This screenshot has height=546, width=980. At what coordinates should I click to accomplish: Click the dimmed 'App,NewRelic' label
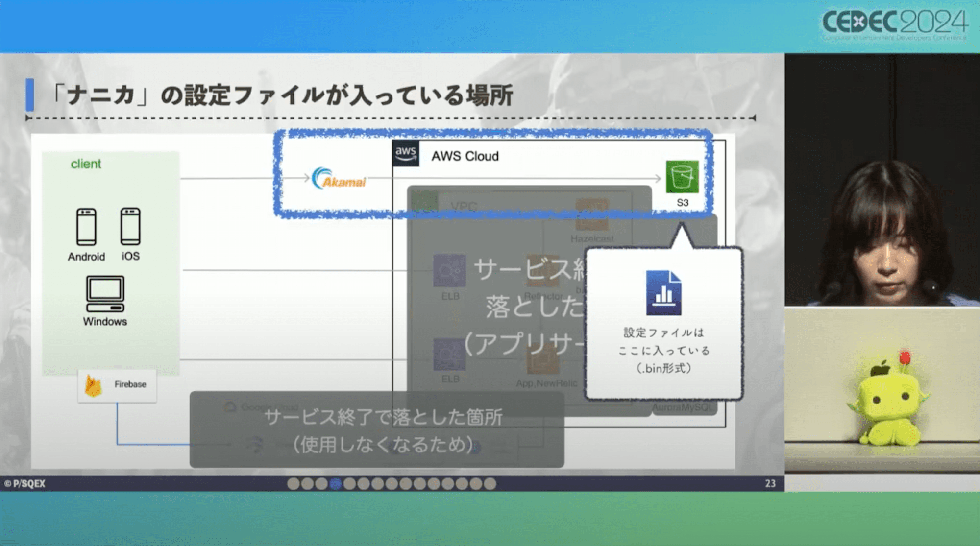(546, 383)
